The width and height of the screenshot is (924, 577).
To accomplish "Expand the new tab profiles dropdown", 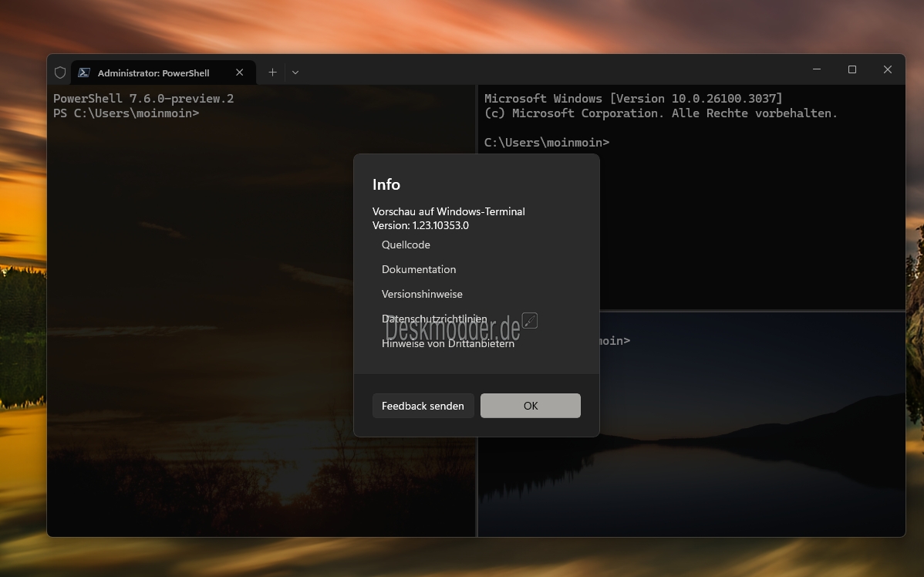I will 295,73.
